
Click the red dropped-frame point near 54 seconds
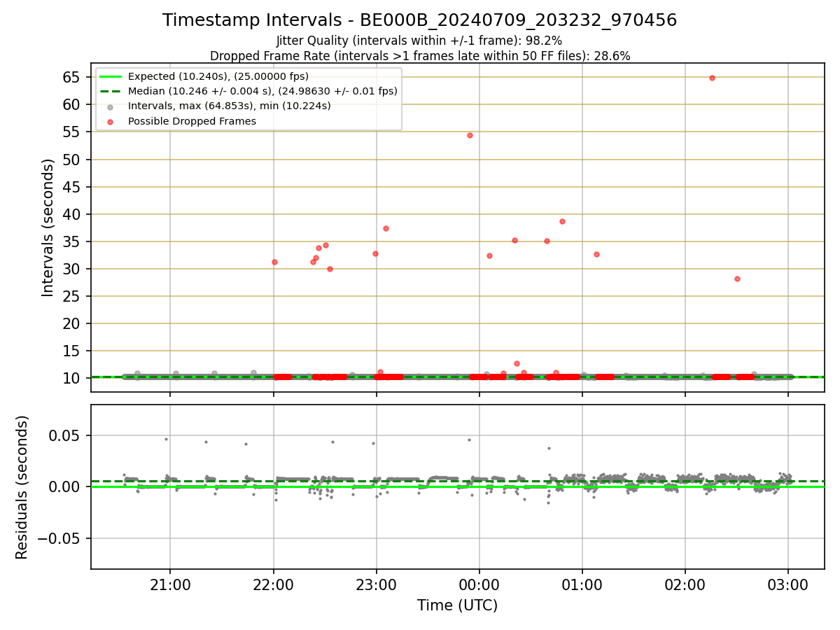point(470,135)
